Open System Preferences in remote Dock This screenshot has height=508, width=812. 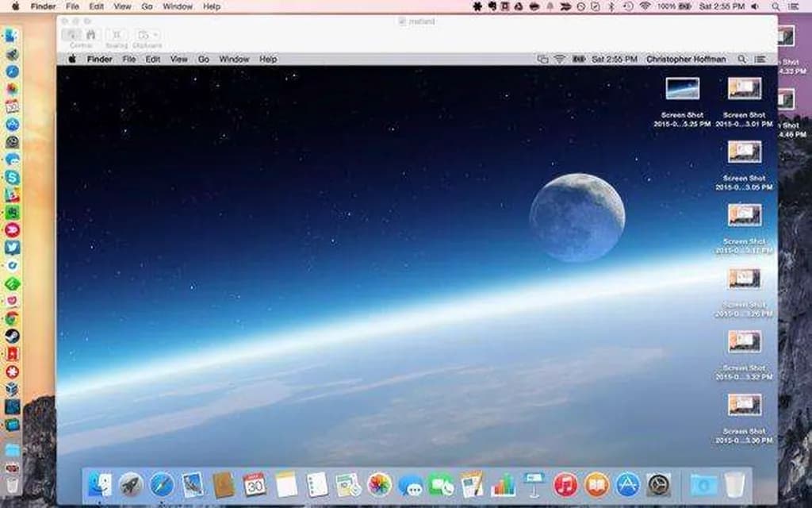click(658, 484)
